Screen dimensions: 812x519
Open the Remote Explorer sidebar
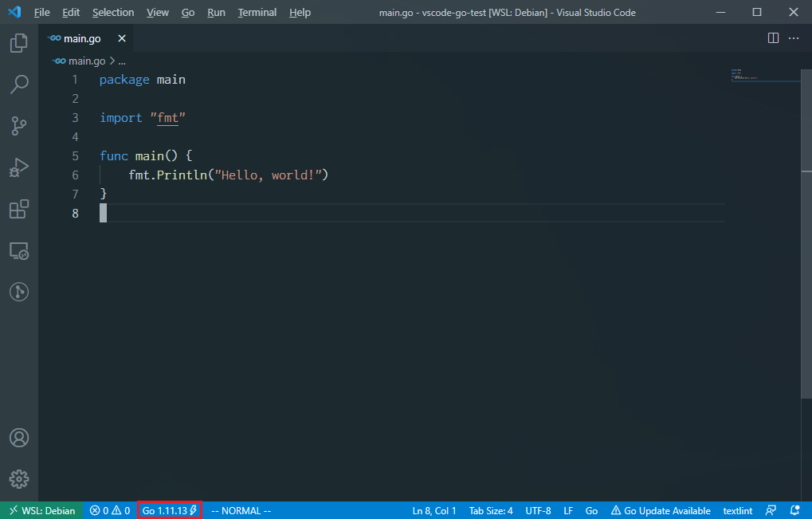coord(19,250)
